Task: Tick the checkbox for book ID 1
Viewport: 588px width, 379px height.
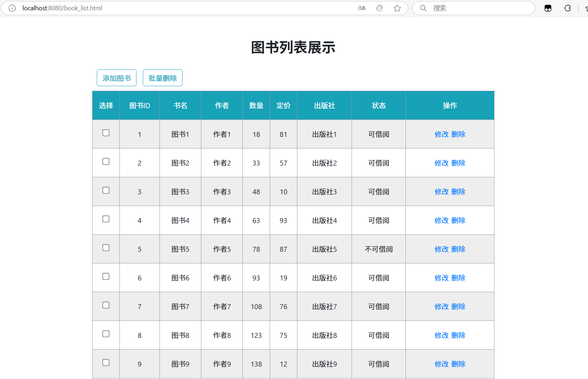Action: [106, 133]
